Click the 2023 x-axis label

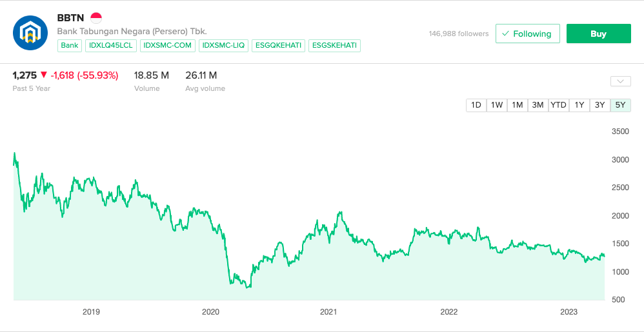click(569, 312)
